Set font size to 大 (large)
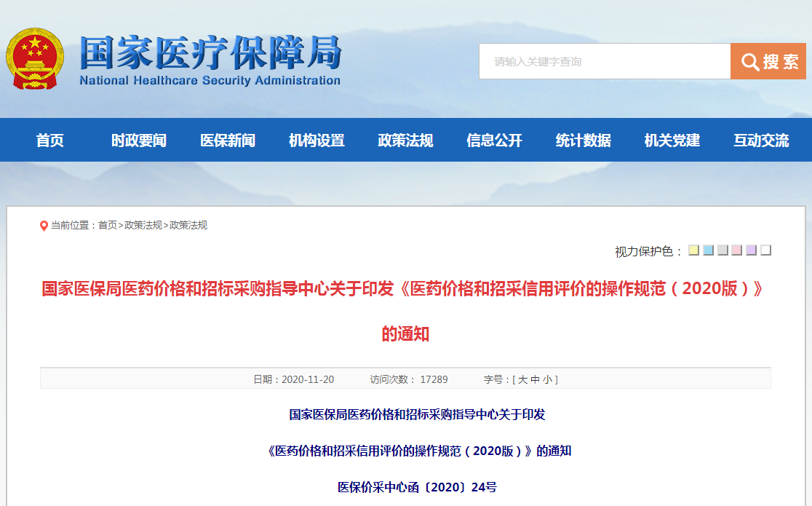812x506 pixels. click(x=522, y=379)
